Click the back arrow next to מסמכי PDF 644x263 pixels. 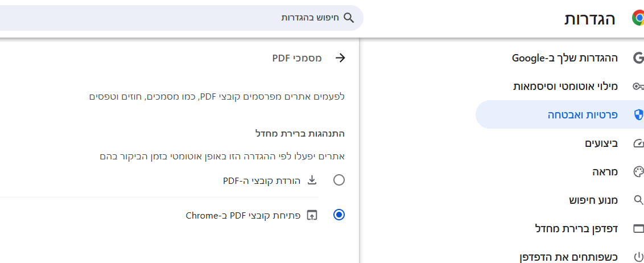click(340, 58)
